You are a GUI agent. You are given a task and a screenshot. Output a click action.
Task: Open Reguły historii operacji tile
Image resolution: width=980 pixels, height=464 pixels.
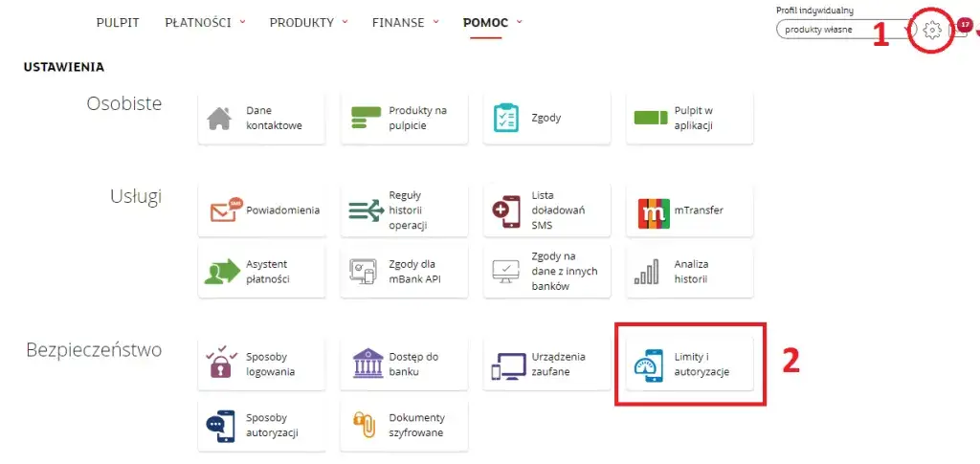[403, 210]
